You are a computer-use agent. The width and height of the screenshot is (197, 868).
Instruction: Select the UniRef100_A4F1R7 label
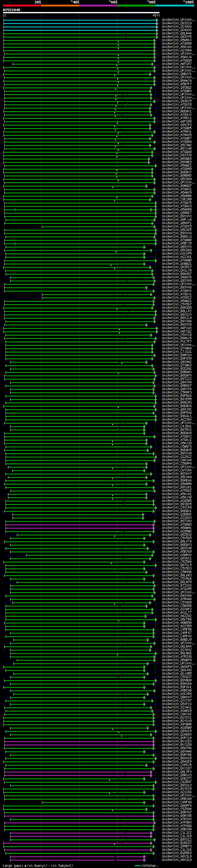click(x=177, y=64)
